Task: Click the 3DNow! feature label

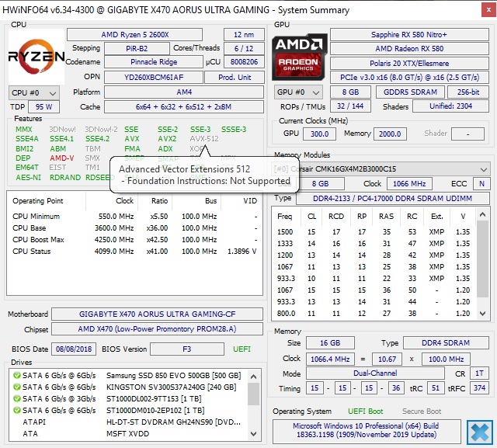Action: 62,129
